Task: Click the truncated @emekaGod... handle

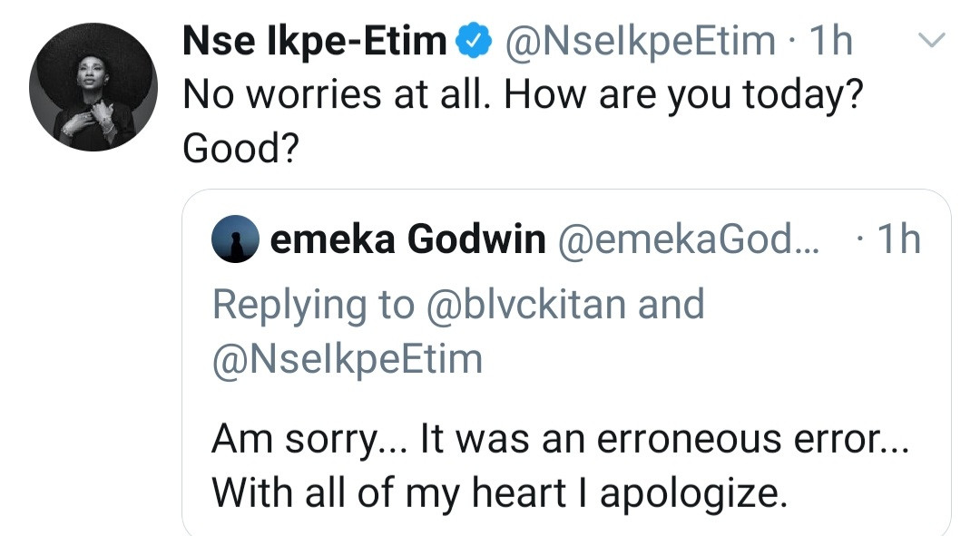Action: pos(688,239)
